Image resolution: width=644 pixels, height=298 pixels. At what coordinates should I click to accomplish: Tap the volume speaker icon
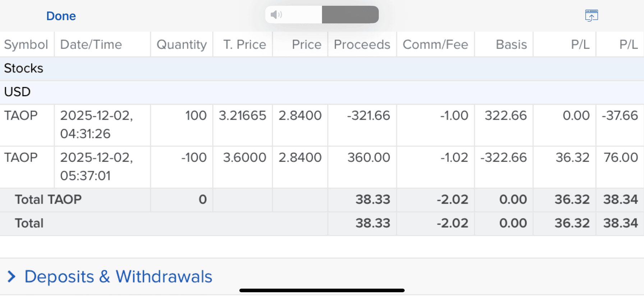pyautogui.click(x=276, y=15)
